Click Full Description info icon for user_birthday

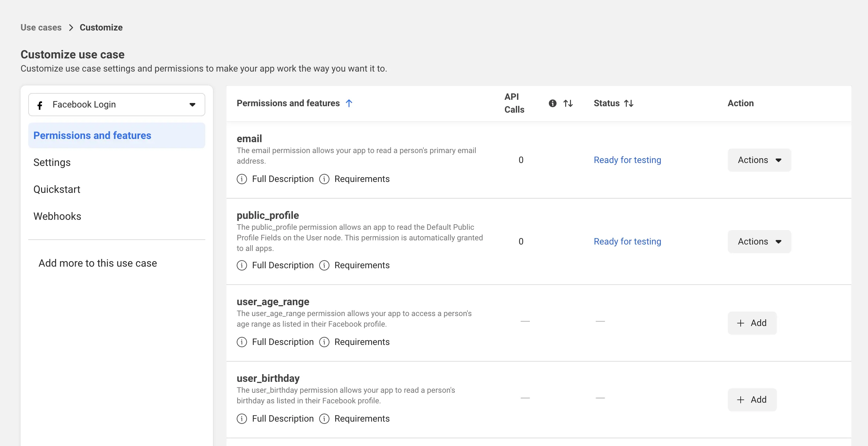[x=242, y=419]
